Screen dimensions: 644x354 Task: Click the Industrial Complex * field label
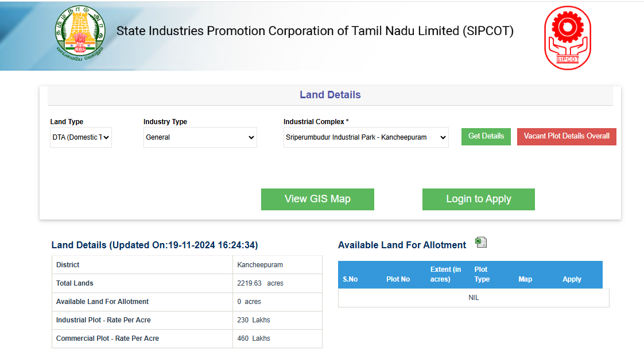pos(316,122)
